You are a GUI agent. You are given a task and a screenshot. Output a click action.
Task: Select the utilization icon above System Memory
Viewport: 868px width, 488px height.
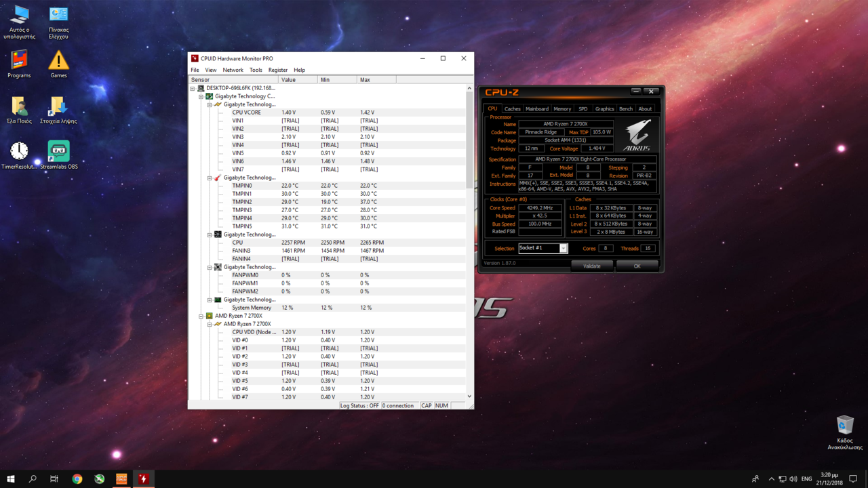coord(218,300)
